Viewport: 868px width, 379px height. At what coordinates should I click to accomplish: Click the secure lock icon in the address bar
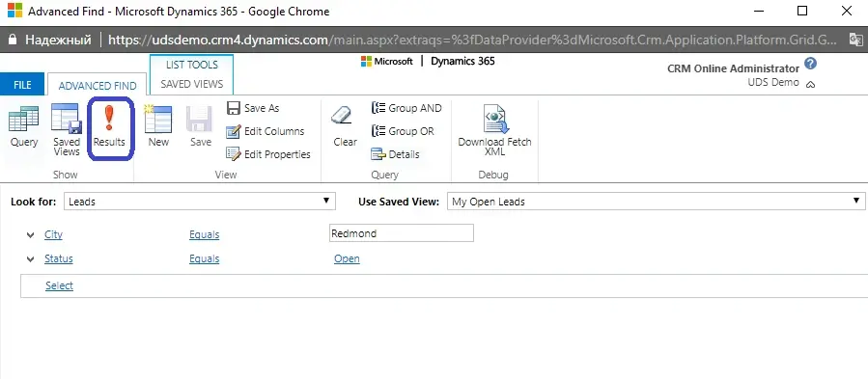pyautogui.click(x=14, y=40)
